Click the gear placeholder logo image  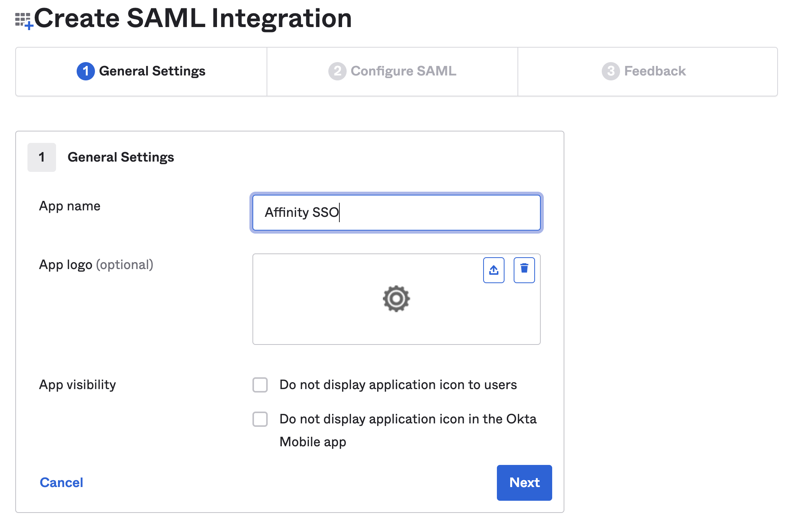coord(396,299)
